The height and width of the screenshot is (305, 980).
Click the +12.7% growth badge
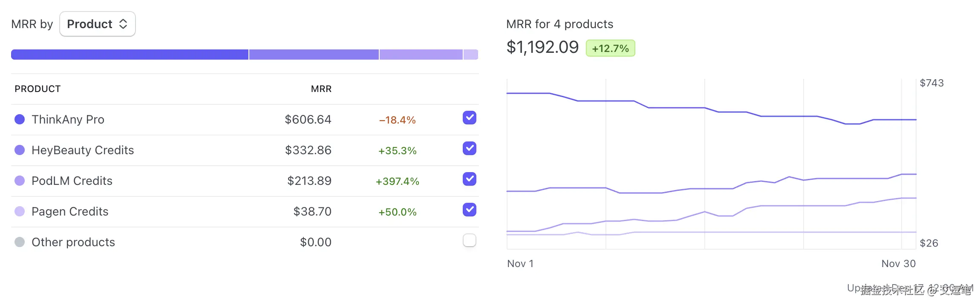(x=610, y=49)
